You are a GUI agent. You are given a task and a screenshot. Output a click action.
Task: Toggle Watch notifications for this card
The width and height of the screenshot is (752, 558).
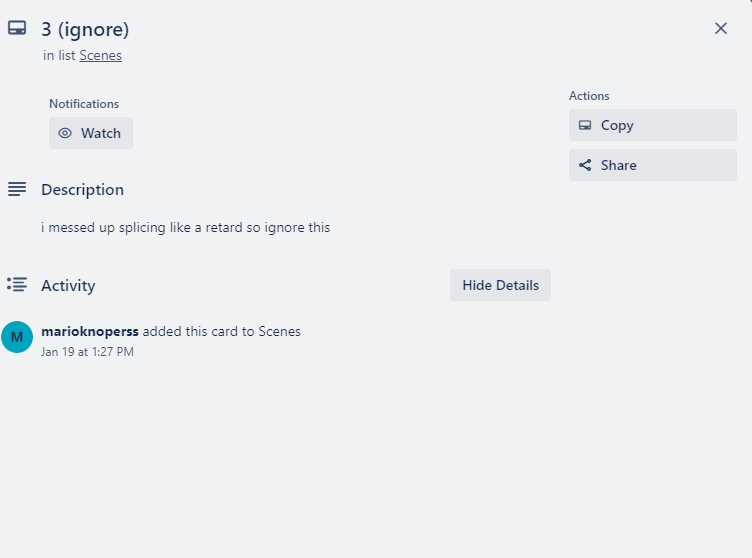click(x=91, y=133)
